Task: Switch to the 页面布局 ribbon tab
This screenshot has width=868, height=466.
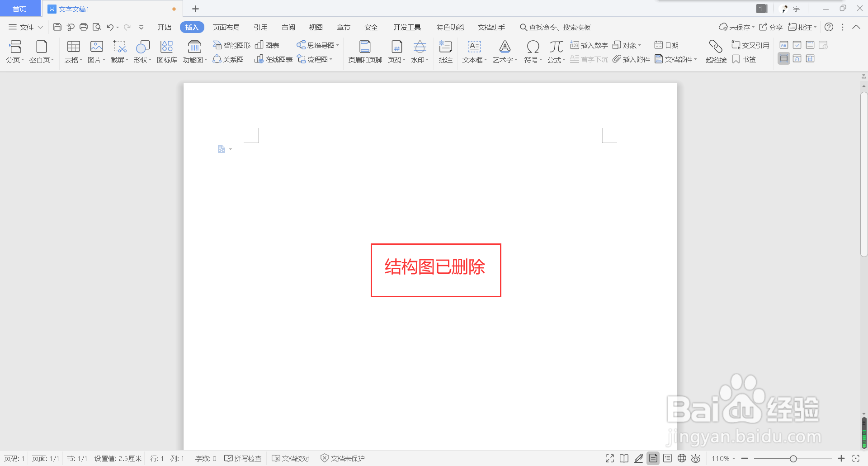Action: (x=226, y=27)
